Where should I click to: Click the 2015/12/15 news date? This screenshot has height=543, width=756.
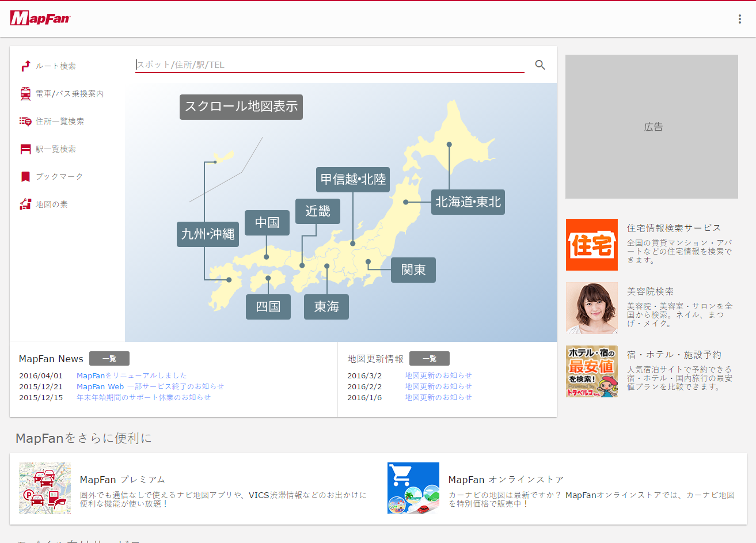coord(41,397)
